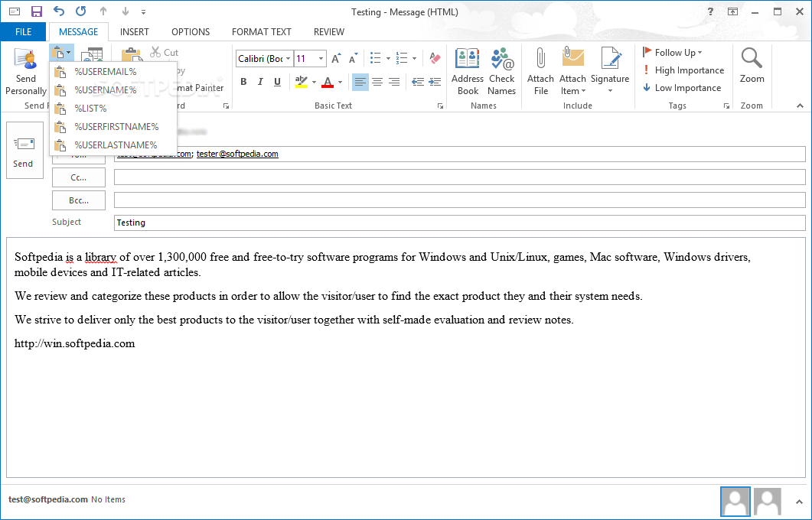
Task: Click the Zoom magnifier
Action: (x=752, y=66)
